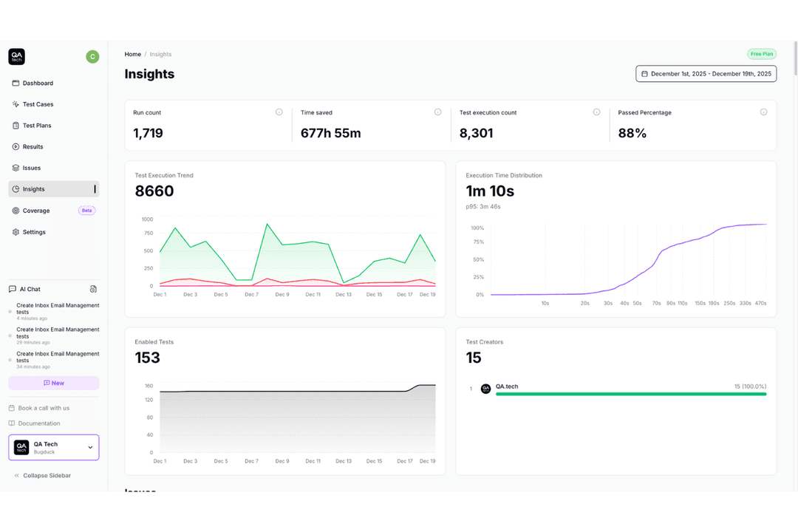
Task: Expand the QA Tech workspace chevron
Action: (x=90, y=448)
